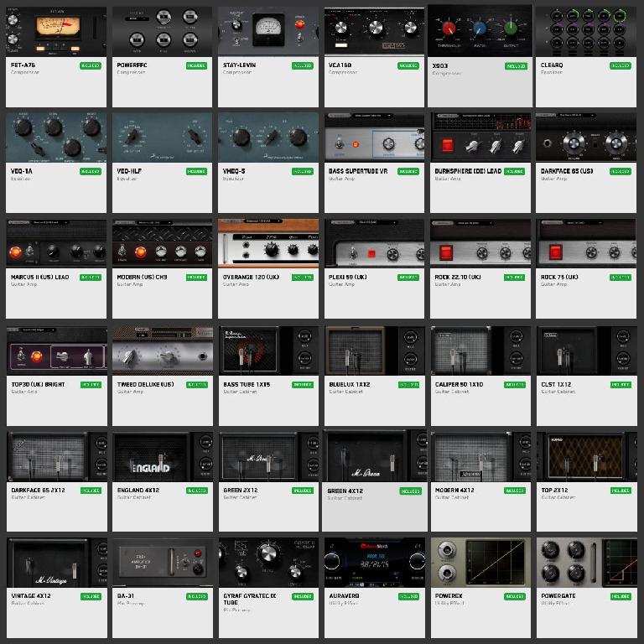This screenshot has width=644, height=644.
Task: Select the POWERPAC compressor thumbnail image
Action: (x=162, y=31)
